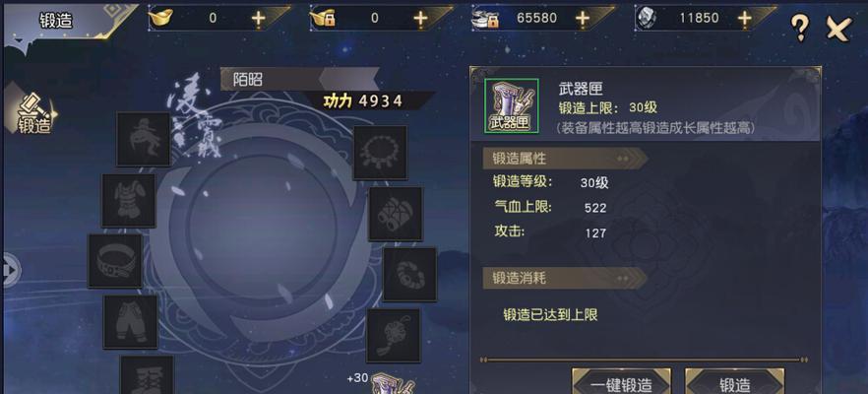This screenshot has height=394, width=868.
Task: Click the 锻造 forge button
Action: click(x=734, y=382)
